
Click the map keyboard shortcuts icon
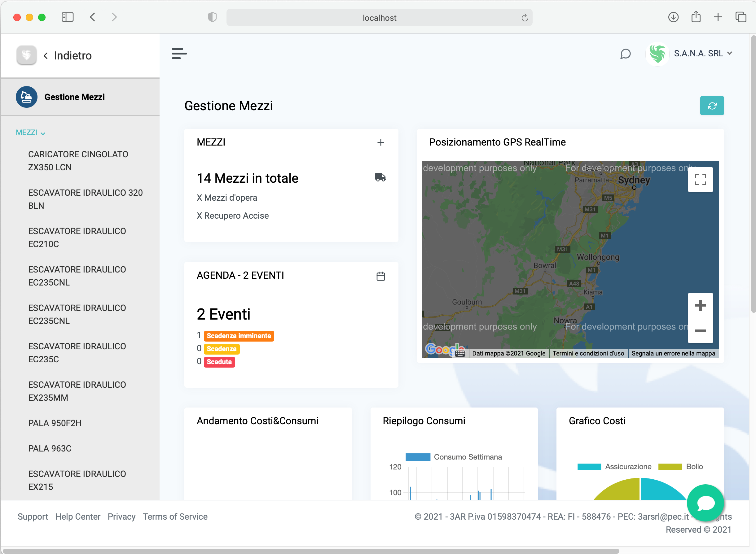(x=460, y=353)
